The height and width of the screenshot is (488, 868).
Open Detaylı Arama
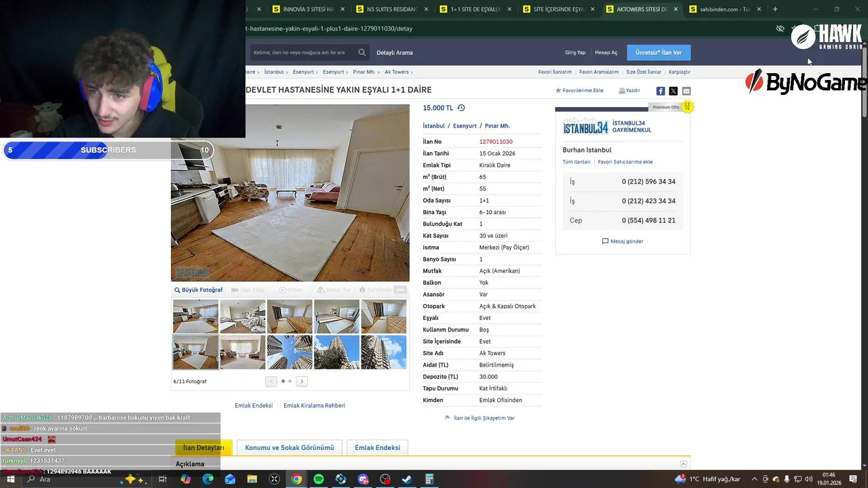[x=395, y=52]
